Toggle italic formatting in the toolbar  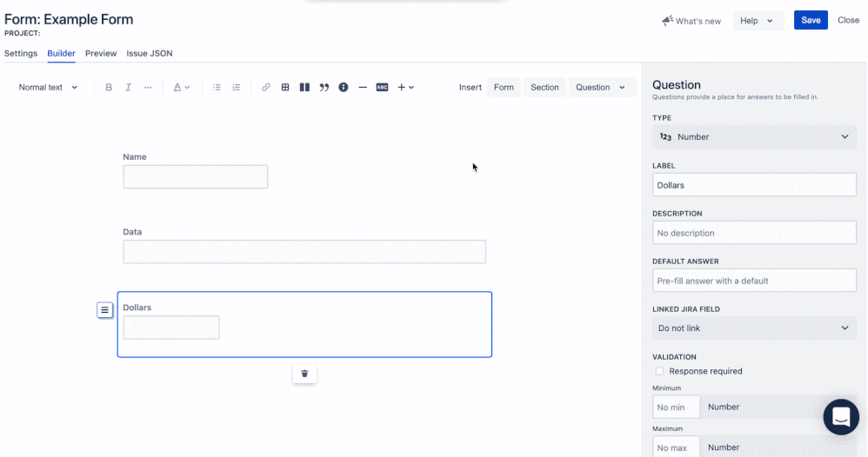click(x=128, y=88)
